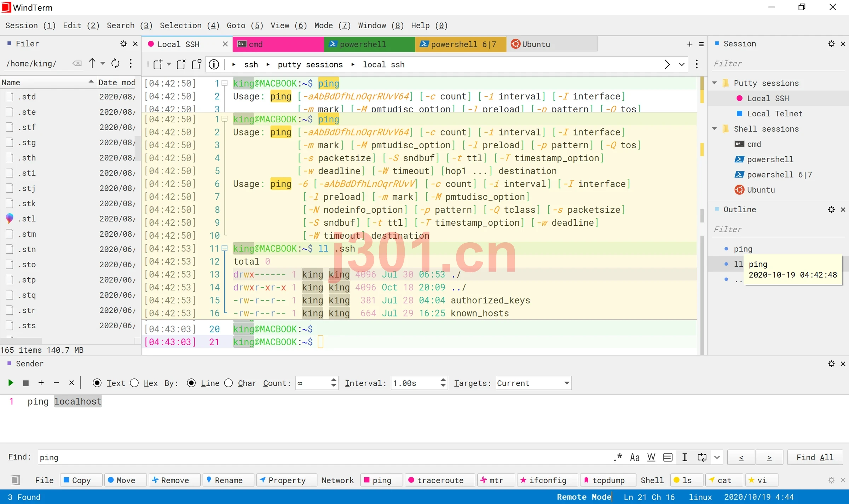Click the close session toolbar icon

click(x=181, y=64)
